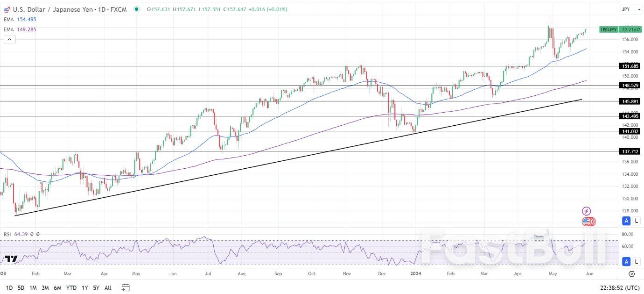Switch to the YTD timeframe tab
This screenshot has height=294, width=644.
(x=71, y=288)
